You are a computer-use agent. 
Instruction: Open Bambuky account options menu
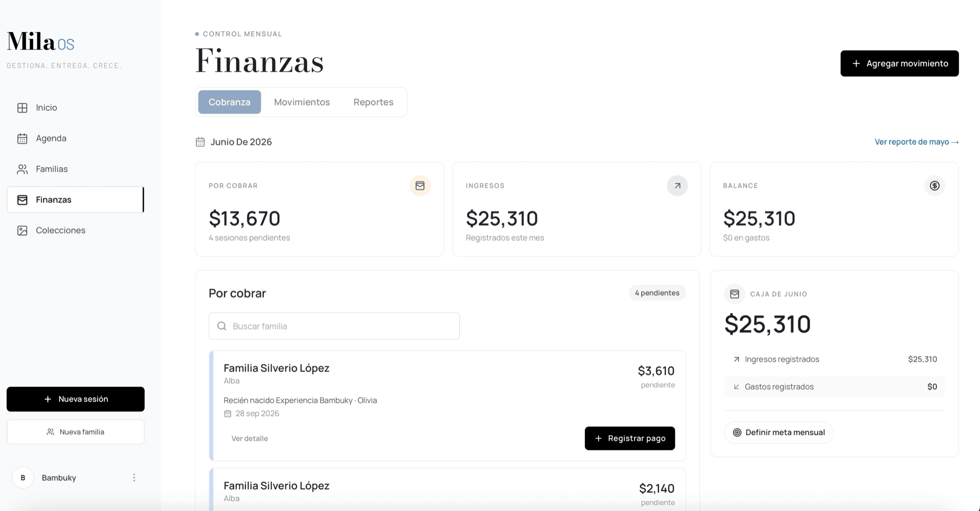tap(134, 478)
